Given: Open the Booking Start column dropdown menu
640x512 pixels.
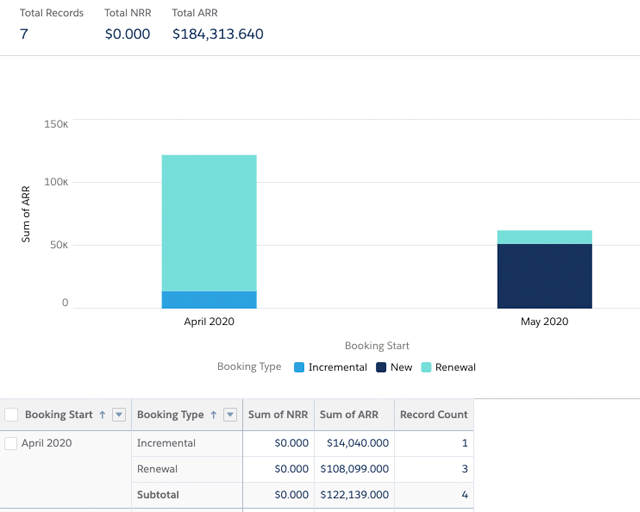Looking at the screenshot, I should 119,415.
